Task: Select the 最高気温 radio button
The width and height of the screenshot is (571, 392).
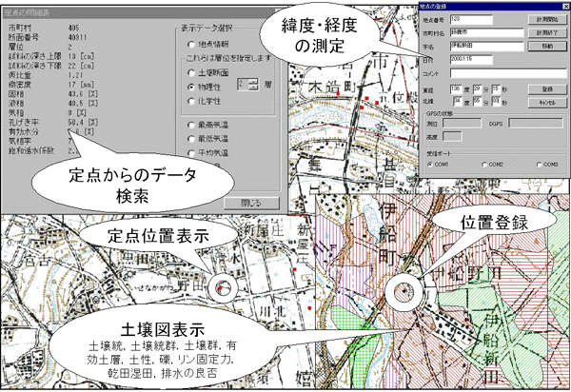Action: click(190, 125)
